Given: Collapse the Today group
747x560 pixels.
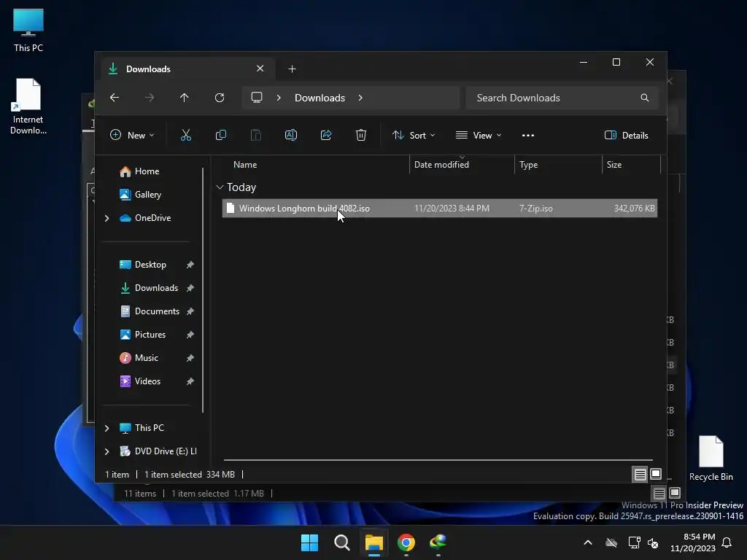Looking at the screenshot, I should coord(220,187).
